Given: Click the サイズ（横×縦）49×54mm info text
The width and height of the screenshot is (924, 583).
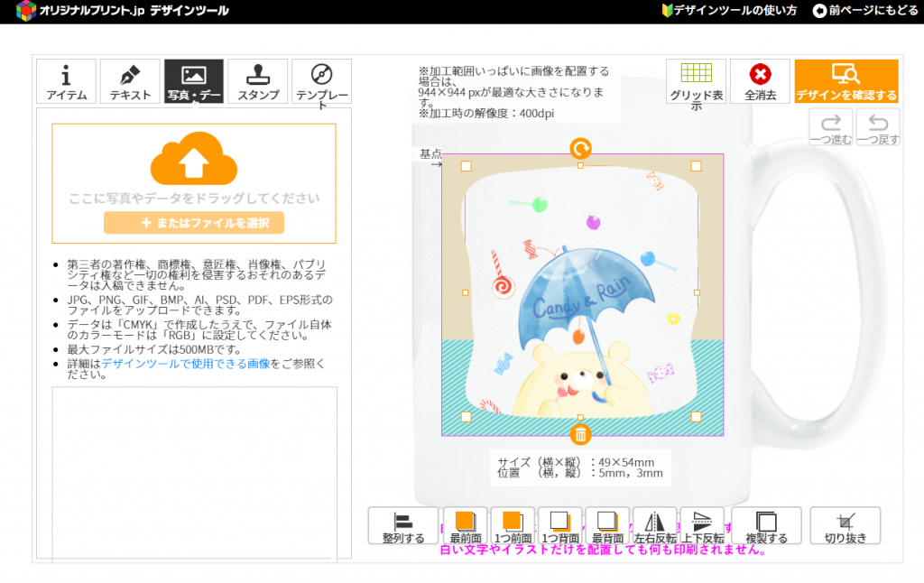Looking at the screenshot, I should [576, 463].
